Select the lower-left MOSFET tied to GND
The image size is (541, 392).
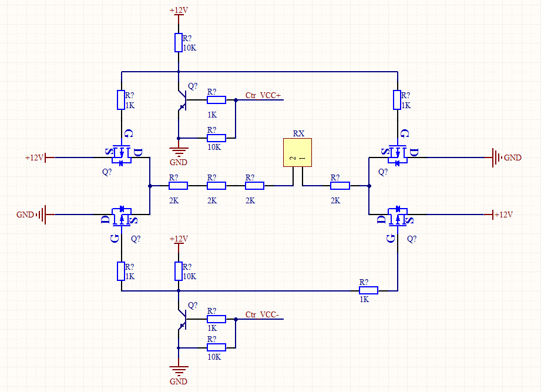[122, 217]
